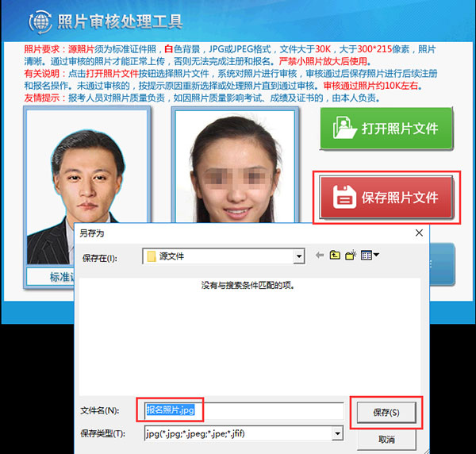This screenshot has height=454, width=476.
Task: Click the standard ID sample photo
Action: [x=87, y=187]
